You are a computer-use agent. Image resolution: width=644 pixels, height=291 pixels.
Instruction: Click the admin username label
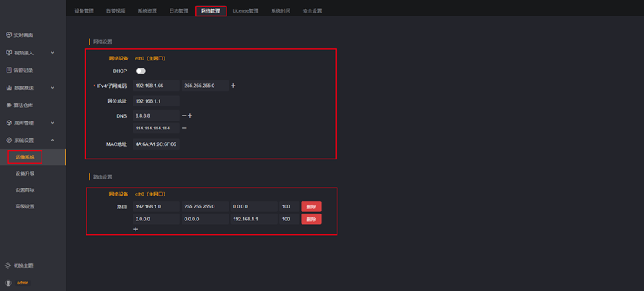tap(22, 283)
